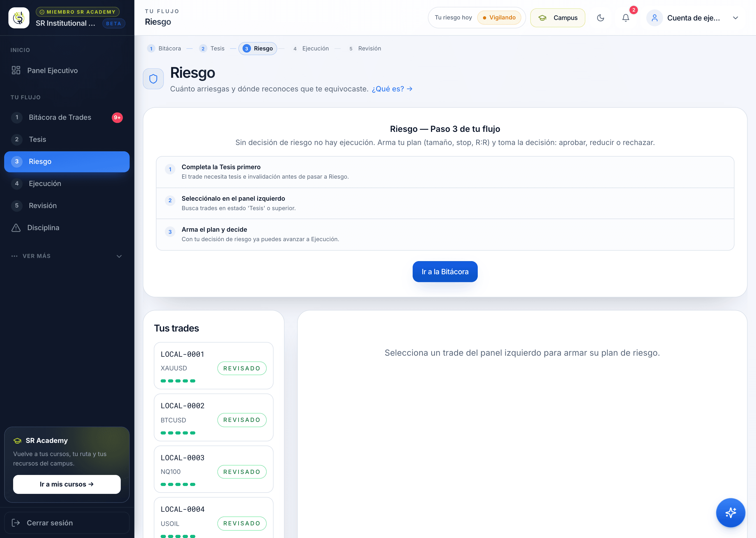Open Disciplina with the warning triangle icon

click(16, 227)
